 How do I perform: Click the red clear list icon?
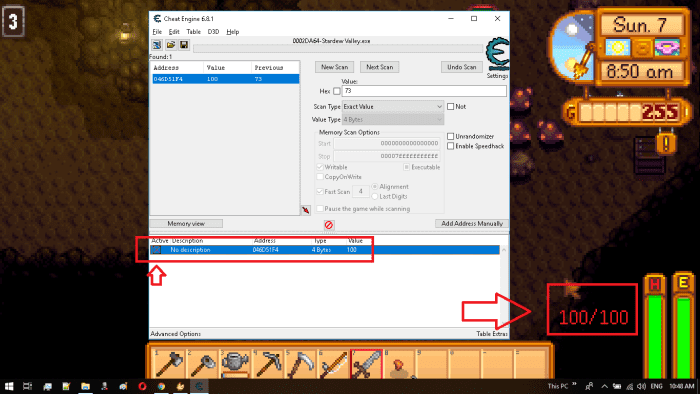tap(329, 225)
